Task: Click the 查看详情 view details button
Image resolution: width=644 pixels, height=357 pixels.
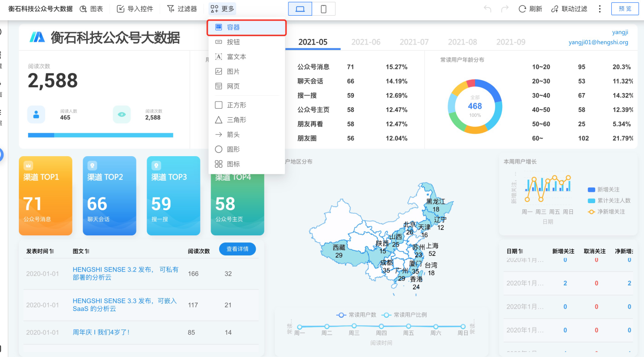Action: coord(237,249)
